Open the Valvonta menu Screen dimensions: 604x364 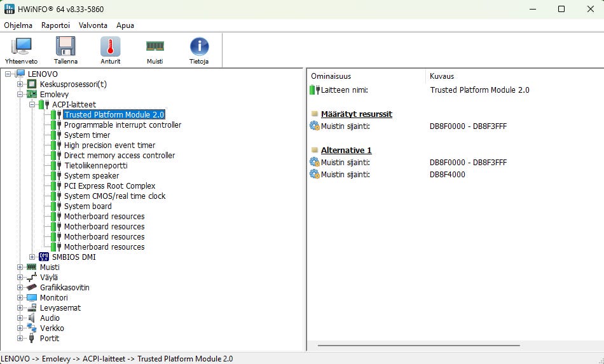(x=93, y=25)
